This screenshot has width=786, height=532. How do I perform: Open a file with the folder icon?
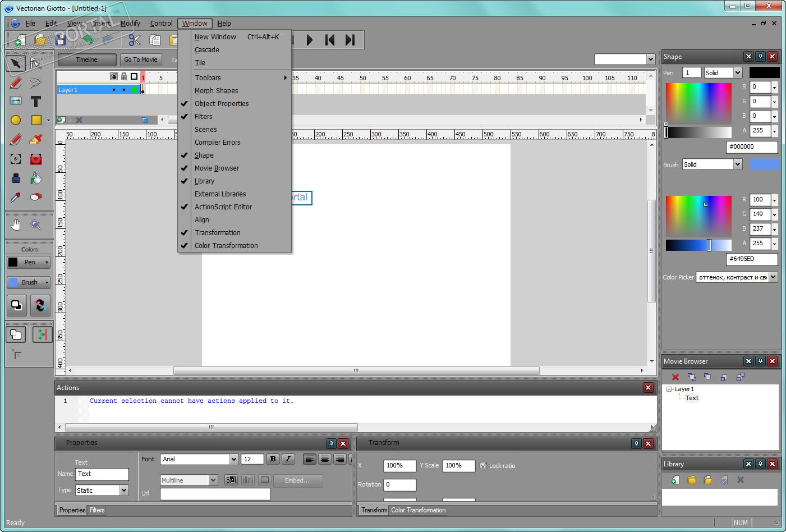coord(40,40)
